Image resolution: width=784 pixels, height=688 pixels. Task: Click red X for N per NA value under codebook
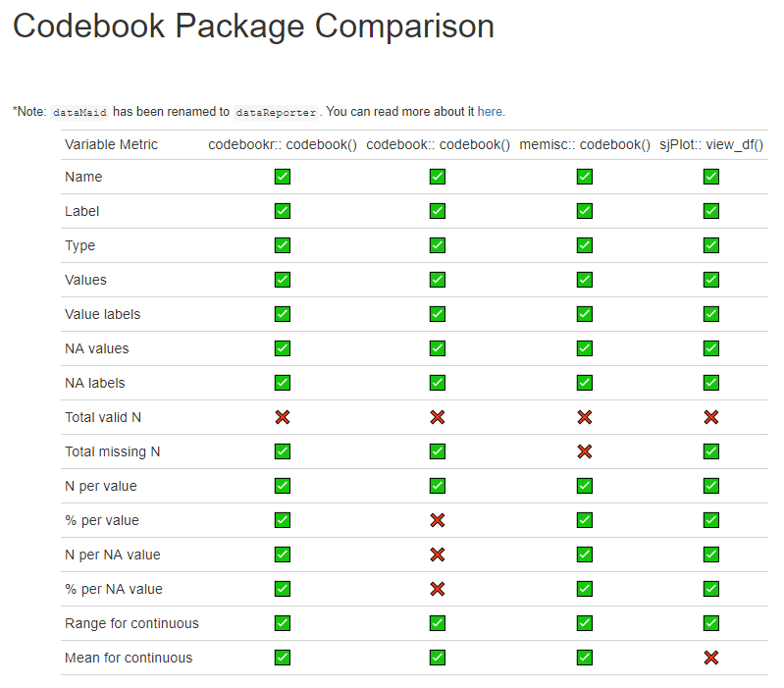pyautogui.click(x=438, y=555)
